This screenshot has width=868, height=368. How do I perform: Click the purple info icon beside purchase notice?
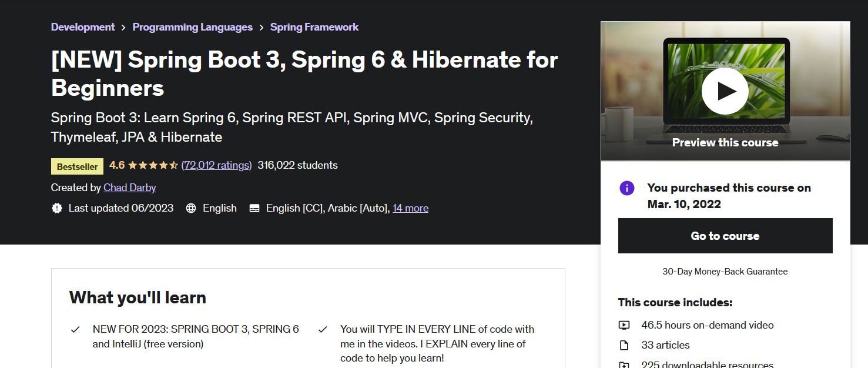(627, 188)
